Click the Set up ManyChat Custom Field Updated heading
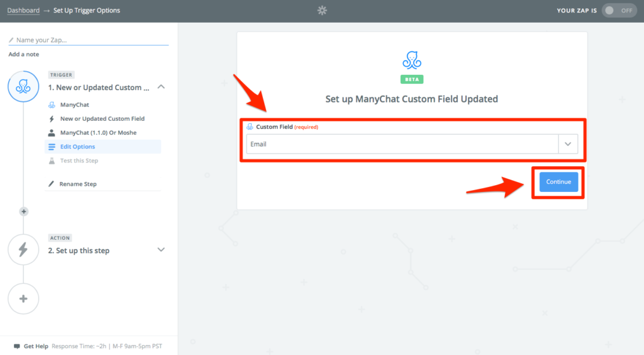 pyautogui.click(x=411, y=99)
